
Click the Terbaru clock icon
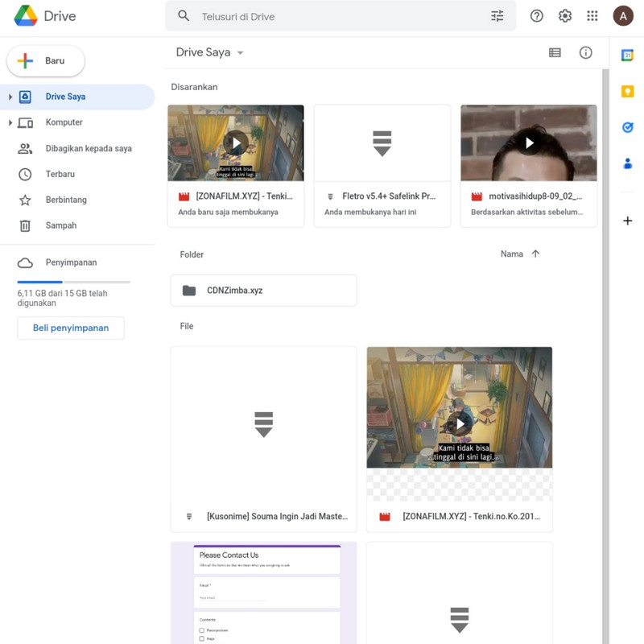[x=25, y=174]
